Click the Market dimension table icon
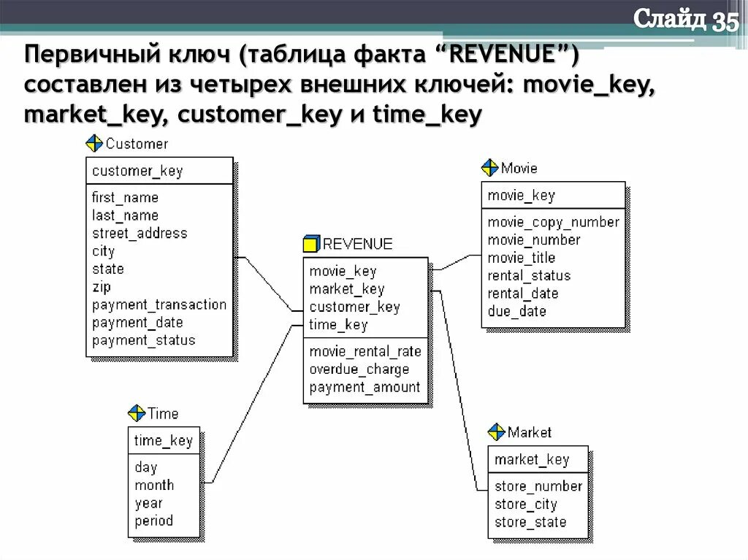Viewport: 748px width, 560px height. pyautogui.click(x=496, y=432)
